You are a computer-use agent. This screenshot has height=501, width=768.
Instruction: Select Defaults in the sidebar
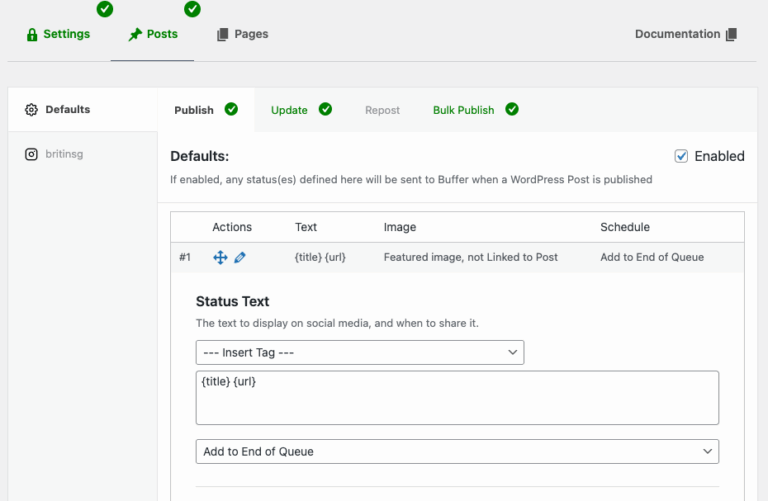pyautogui.click(x=82, y=109)
